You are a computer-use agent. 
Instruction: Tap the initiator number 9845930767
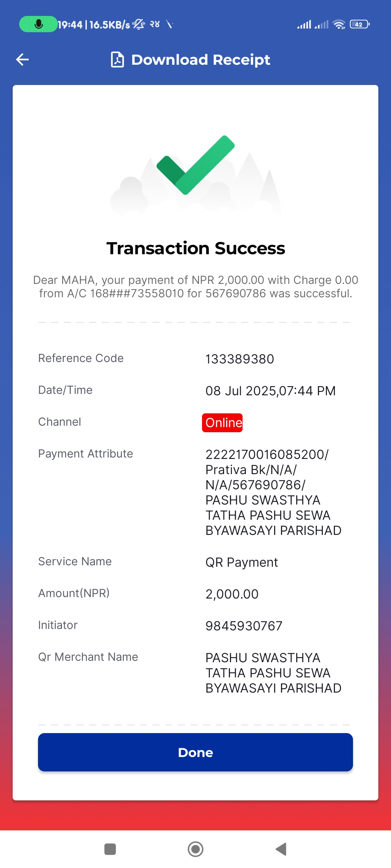244,626
